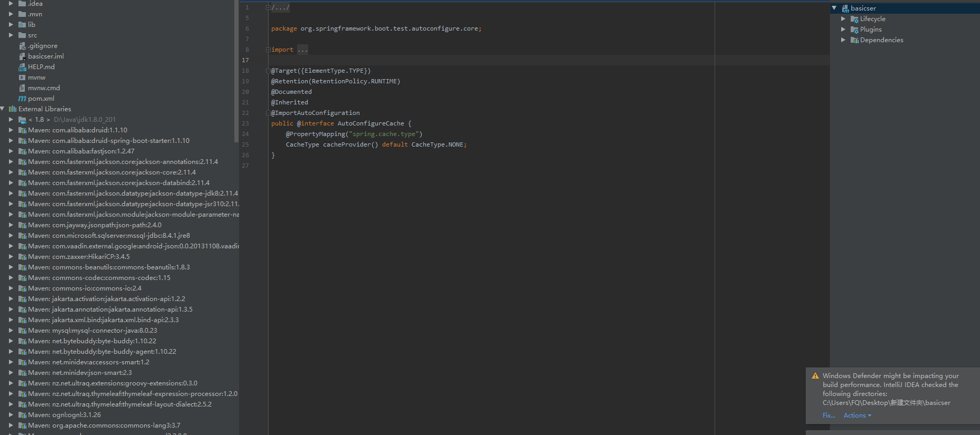Click library icon for commons-lang3:3.7
The height and width of the screenshot is (435, 980).
click(22, 426)
